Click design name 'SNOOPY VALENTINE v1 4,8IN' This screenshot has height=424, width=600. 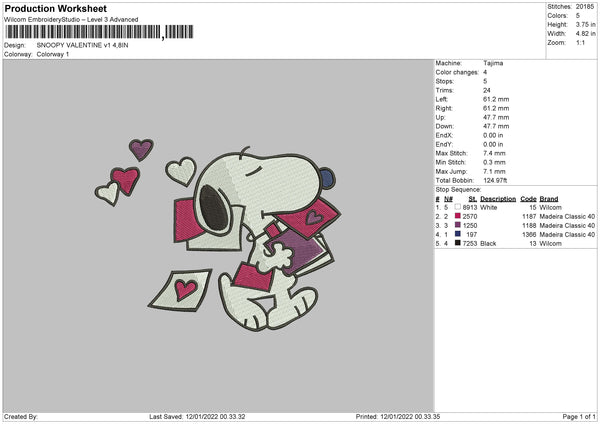click(82, 45)
